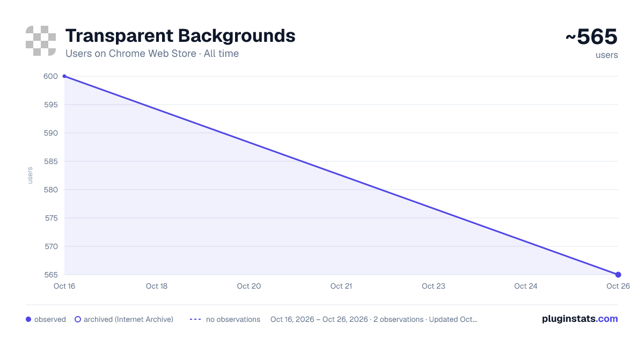The image size is (644, 338).
Task: Click the subtitle 'Users on Chrome Web Store · All time'
Action: (x=152, y=54)
